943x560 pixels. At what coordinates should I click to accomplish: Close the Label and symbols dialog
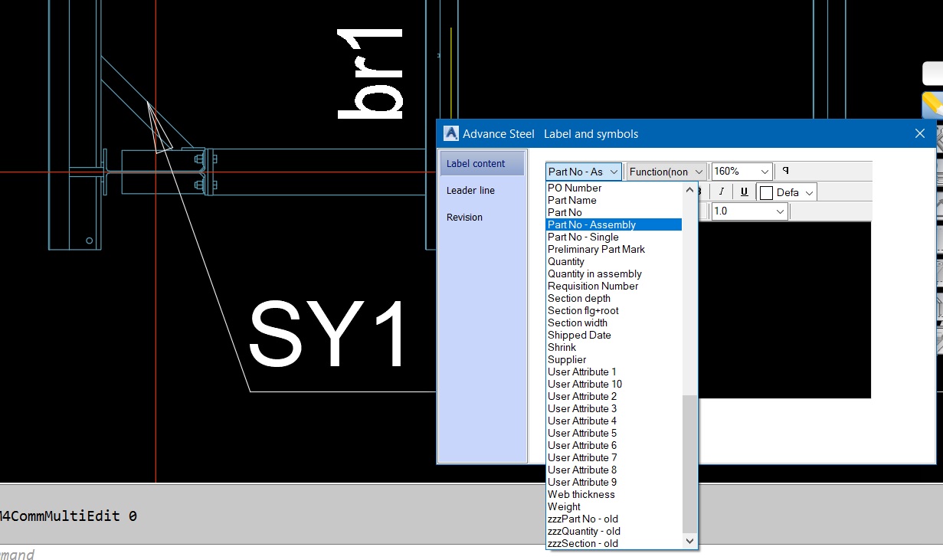(919, 133)
